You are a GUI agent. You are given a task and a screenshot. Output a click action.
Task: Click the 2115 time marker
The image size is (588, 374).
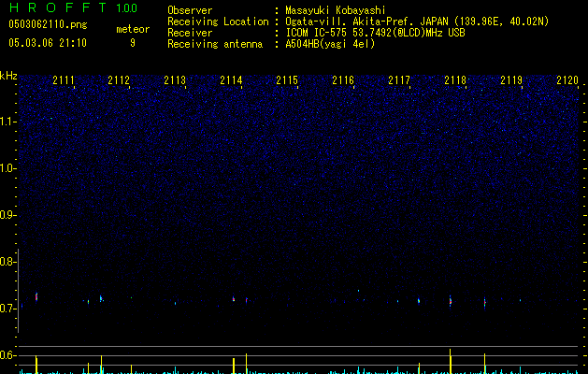pyautogui.click(x=287, y=80)
